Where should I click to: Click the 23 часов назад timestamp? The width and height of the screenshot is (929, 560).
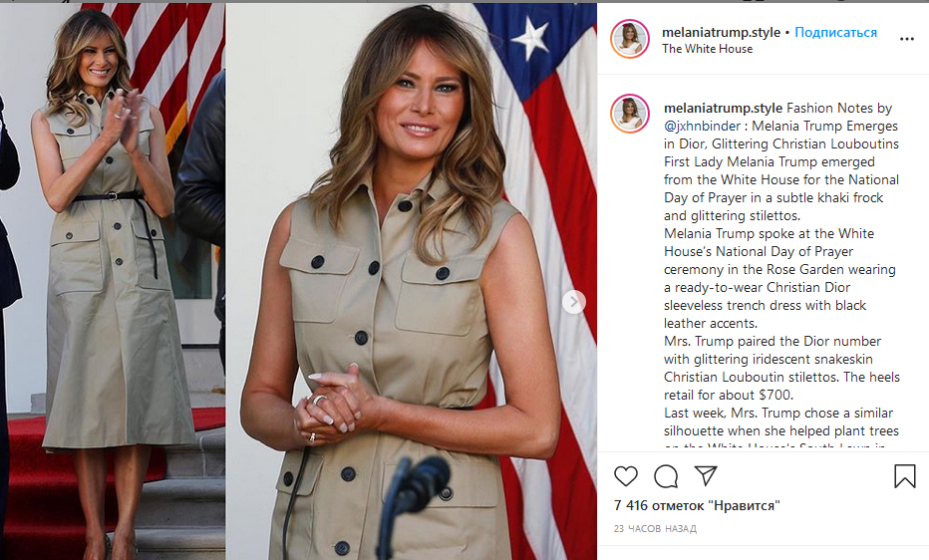655,529
